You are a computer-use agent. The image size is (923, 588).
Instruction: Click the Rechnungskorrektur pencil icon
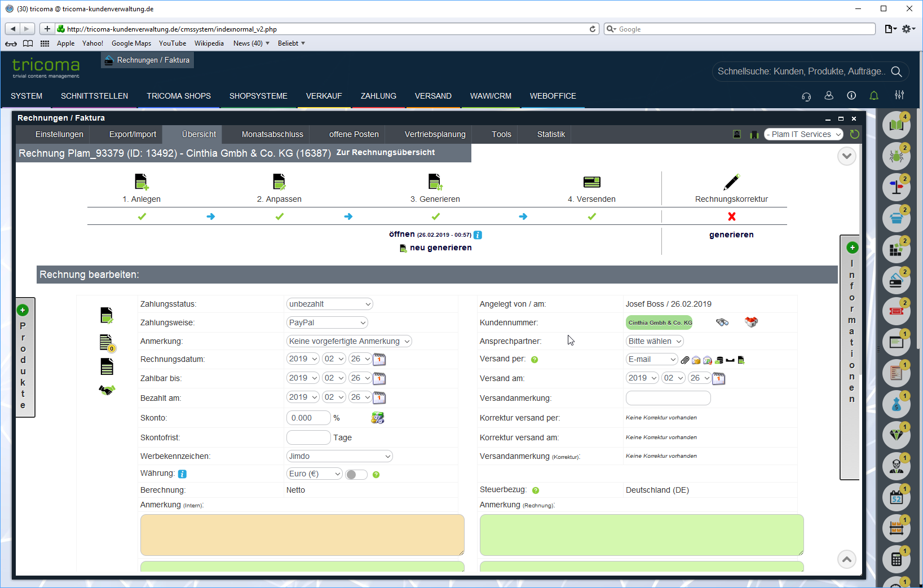click(x=731, y=182)
